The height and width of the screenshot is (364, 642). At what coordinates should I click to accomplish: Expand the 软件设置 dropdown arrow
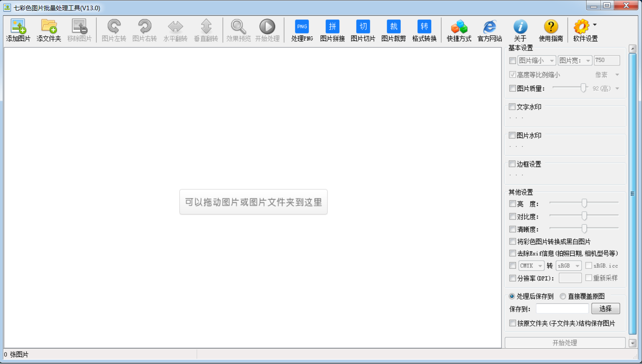point(595,25)
